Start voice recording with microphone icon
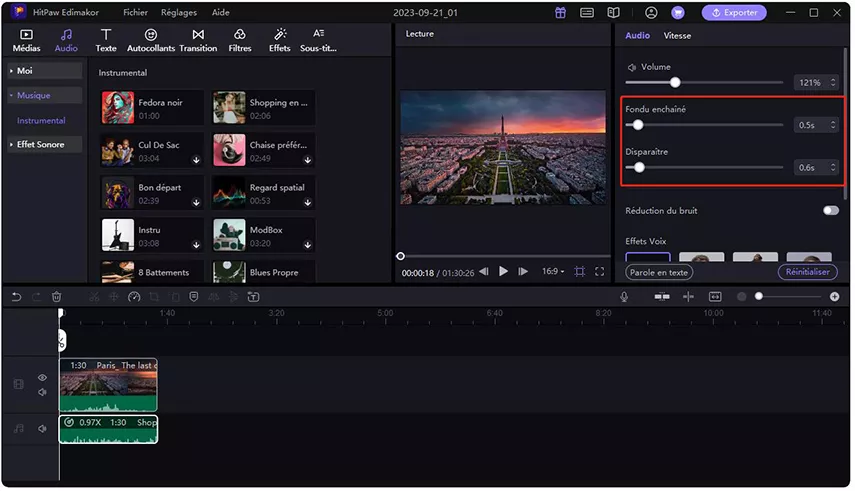The height and width of the screenshot is (491, 855). pyautogui.click(x=624, y=297)
